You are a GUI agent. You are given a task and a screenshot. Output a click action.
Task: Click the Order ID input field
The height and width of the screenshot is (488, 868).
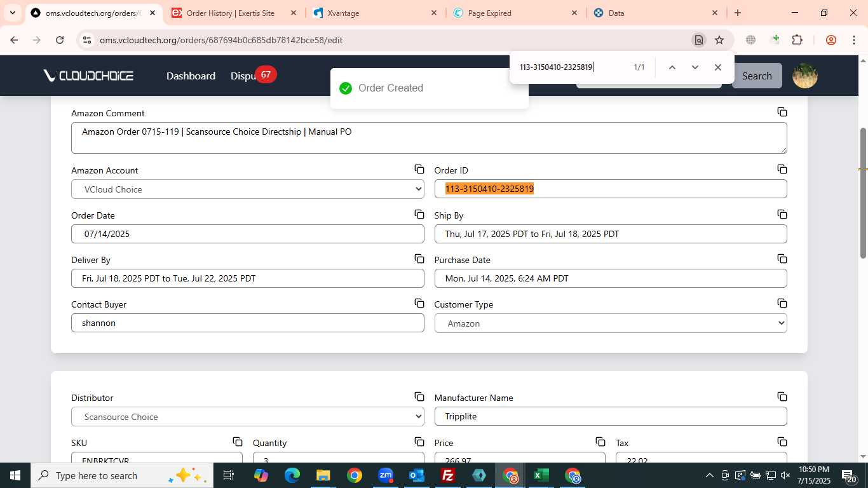coord(611,189)
